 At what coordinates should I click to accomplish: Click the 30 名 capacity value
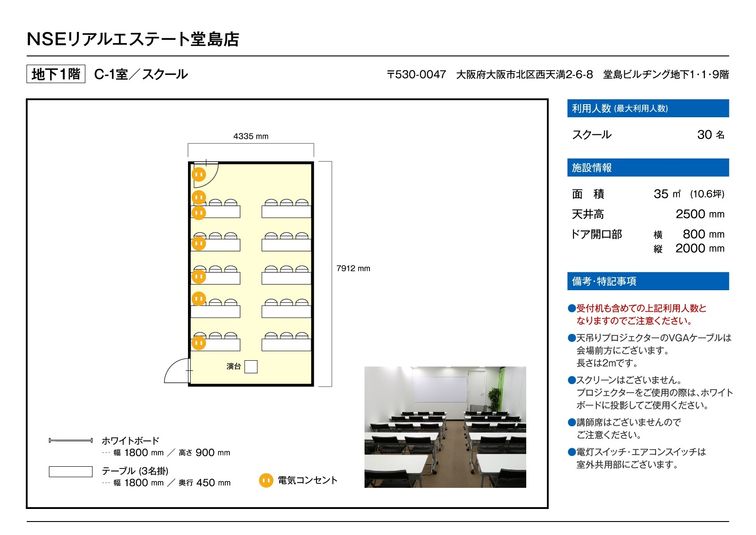pyautogui.click(x=711, y=135)
